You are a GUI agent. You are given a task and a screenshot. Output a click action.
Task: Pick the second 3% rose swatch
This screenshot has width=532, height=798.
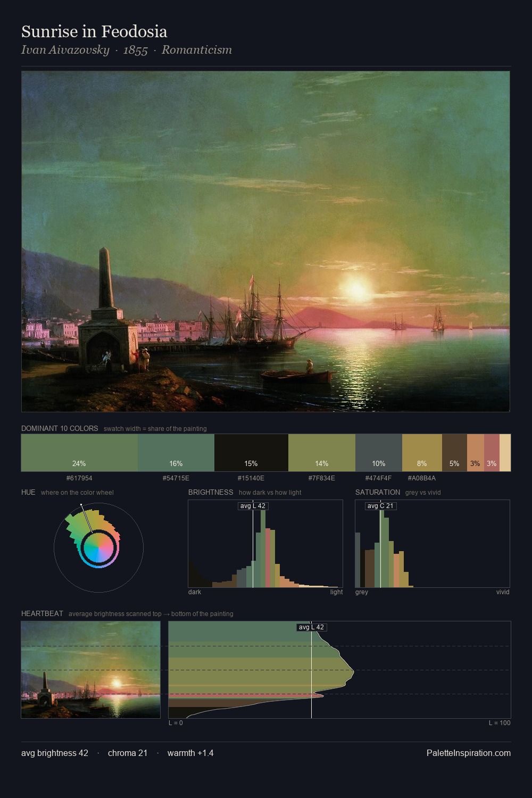coord(492,453)
